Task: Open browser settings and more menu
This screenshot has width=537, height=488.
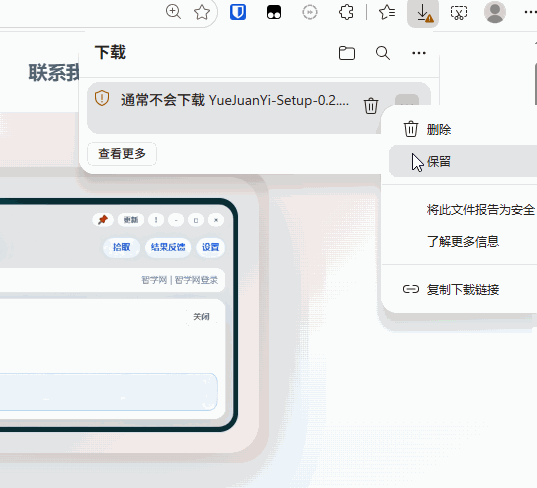Action: coord(530,12)
